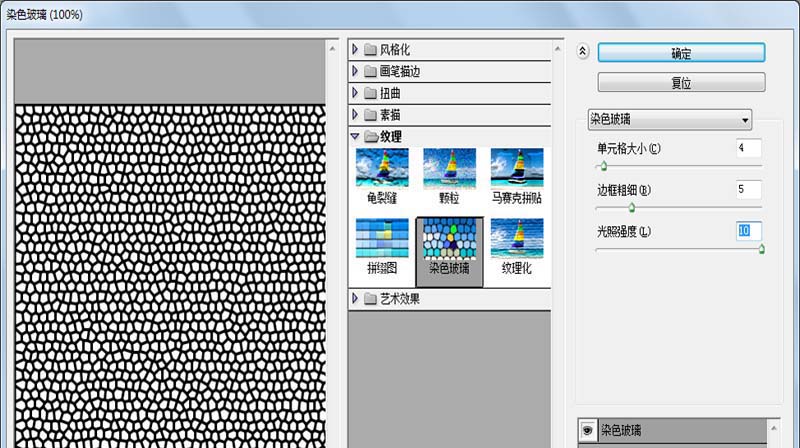The width and height of the screenshot is (800, 448).
Task: Toggle eye visibility of 染色玻璃 effect layer
Action: coord(587,430)
